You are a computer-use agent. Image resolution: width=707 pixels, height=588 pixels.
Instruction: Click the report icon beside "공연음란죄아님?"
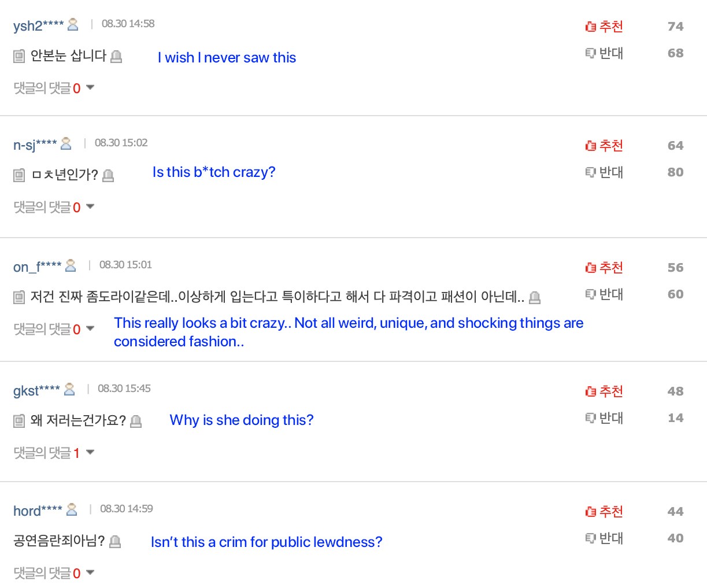pyautogui.click(x=115, y=541)
